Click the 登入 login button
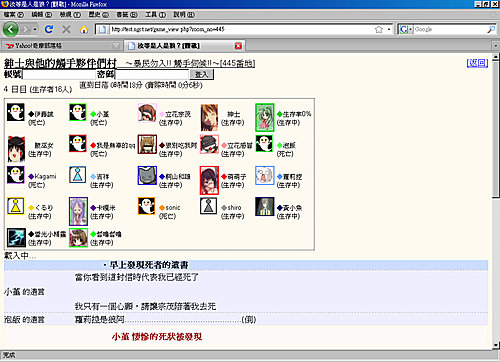This screenshot has height=362, width=500. click(201, 74)
